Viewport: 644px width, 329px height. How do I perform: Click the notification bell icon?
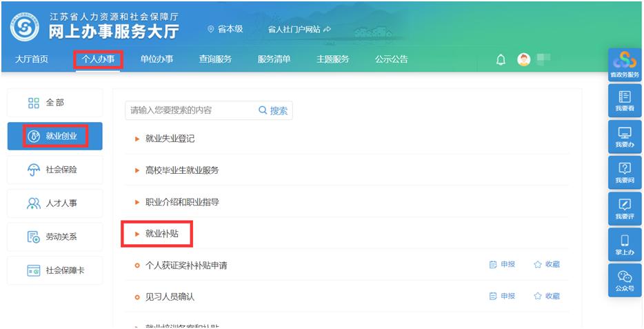(x=501, y=60)
